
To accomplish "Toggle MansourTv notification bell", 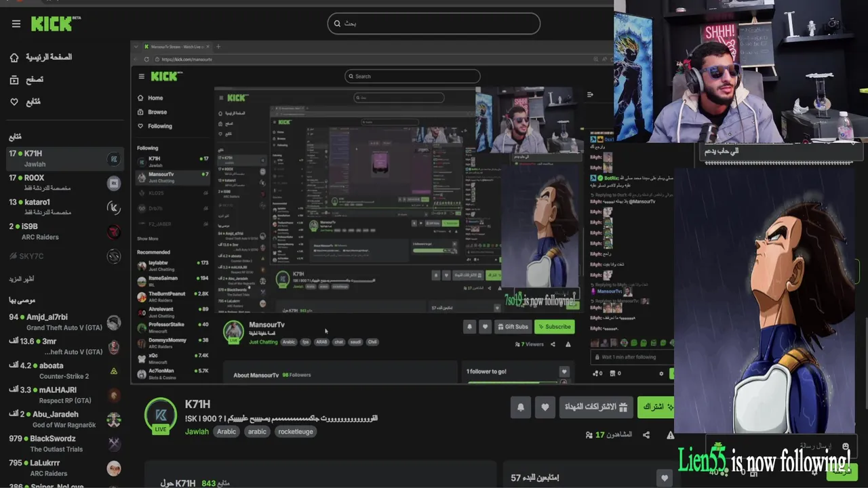I will [469, 327].
